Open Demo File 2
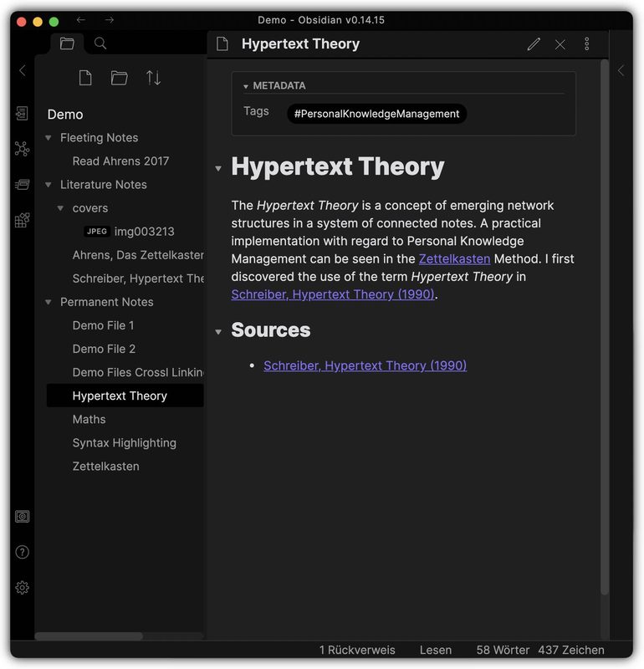Image resolution: width=644 pixels, height=669 pixels. (105, 349)
